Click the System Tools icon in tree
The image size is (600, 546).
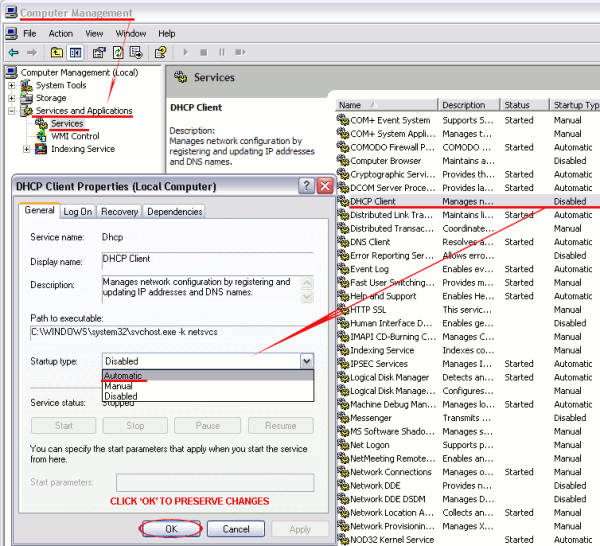pyautogui.click(x=26, y=85)
